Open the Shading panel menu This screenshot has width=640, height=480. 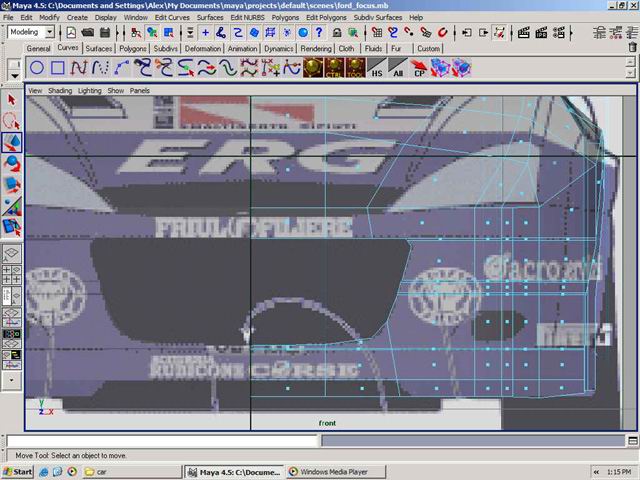(x=60, y=90)
